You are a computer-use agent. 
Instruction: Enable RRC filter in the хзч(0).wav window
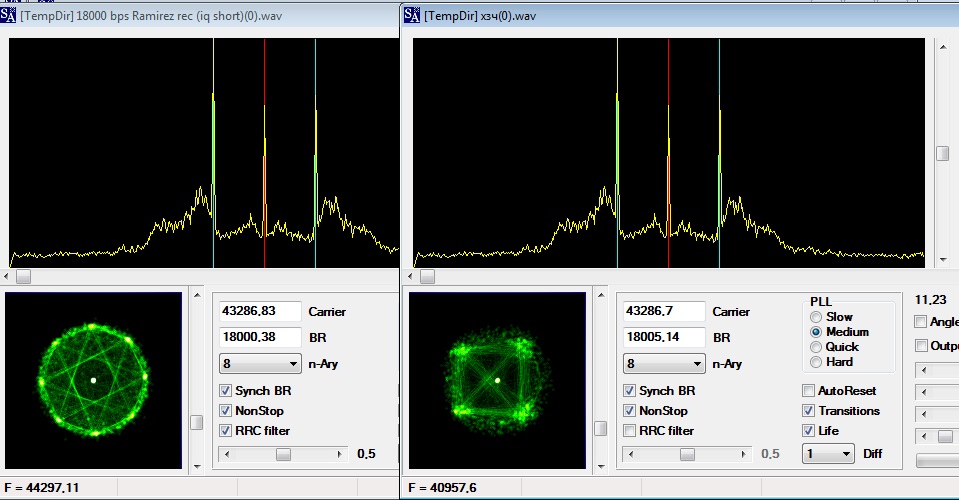(629, 430)
